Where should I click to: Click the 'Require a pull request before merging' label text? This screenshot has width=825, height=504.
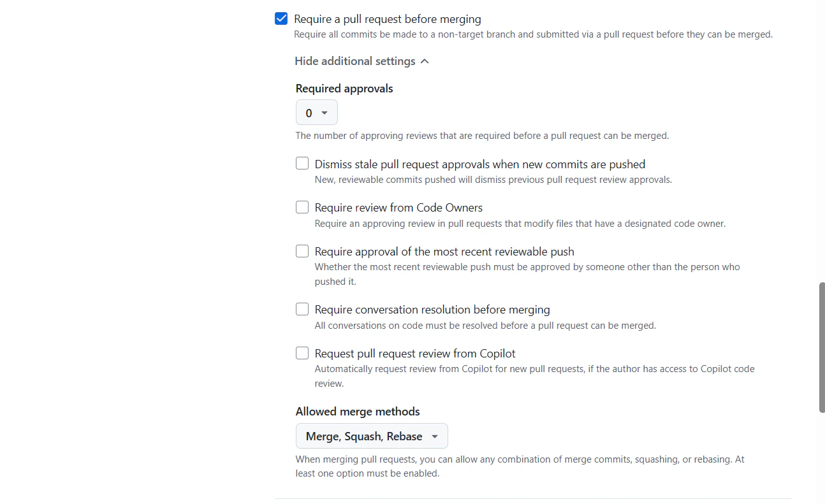(388, 19)
